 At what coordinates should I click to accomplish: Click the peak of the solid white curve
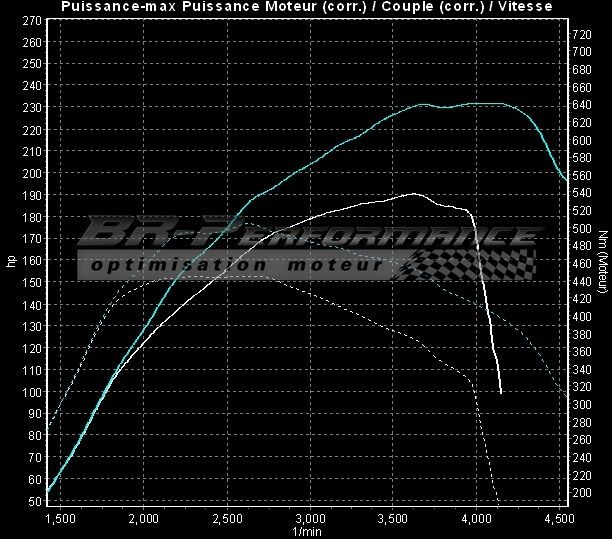[x=412, y=194]
